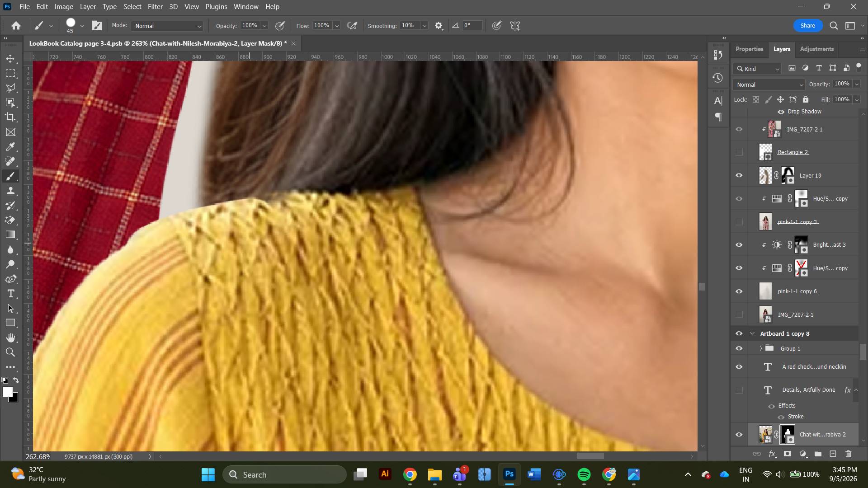The width and height of the screenshot is (868, 488).
Task: Select the Hand tool
Action: pos(10,338)
